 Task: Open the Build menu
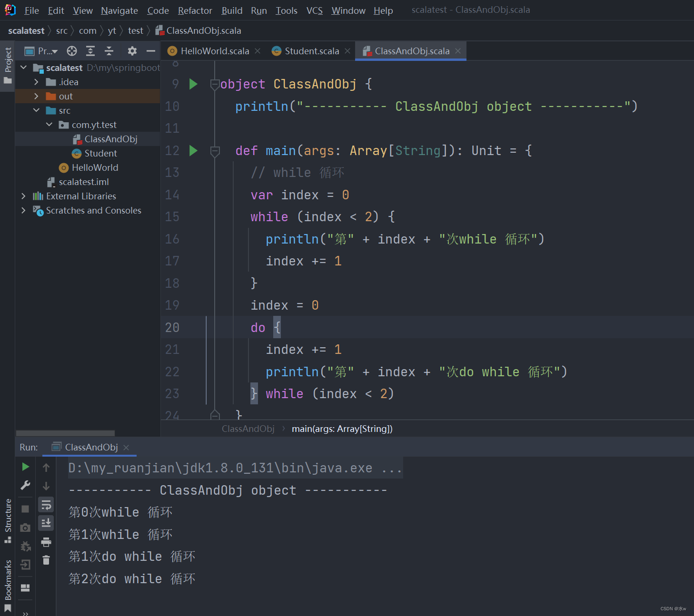click(x=232, y=10)
